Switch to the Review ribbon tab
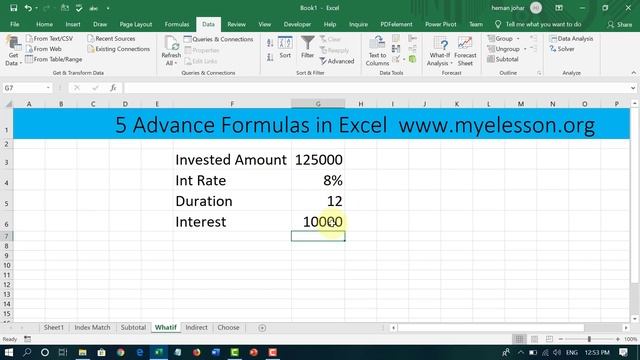 pos(236,24)
